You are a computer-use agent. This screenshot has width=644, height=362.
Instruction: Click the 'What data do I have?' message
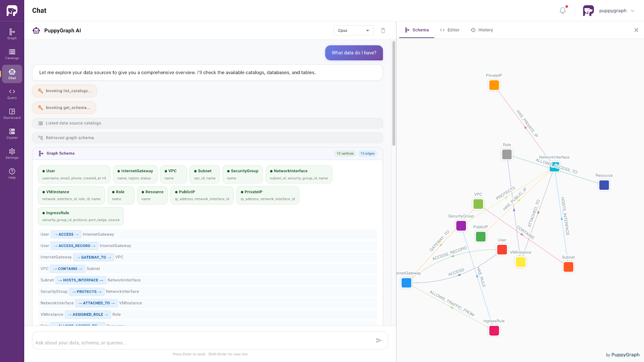coord(354,53)
